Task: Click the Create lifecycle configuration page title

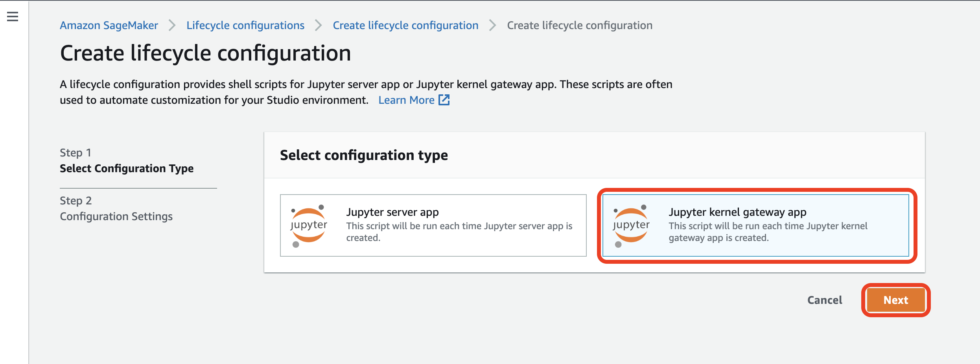Action: coord(205,53)
